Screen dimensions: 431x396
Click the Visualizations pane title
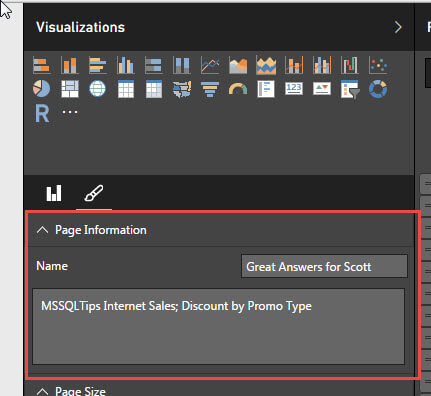(x=80, y=27)
